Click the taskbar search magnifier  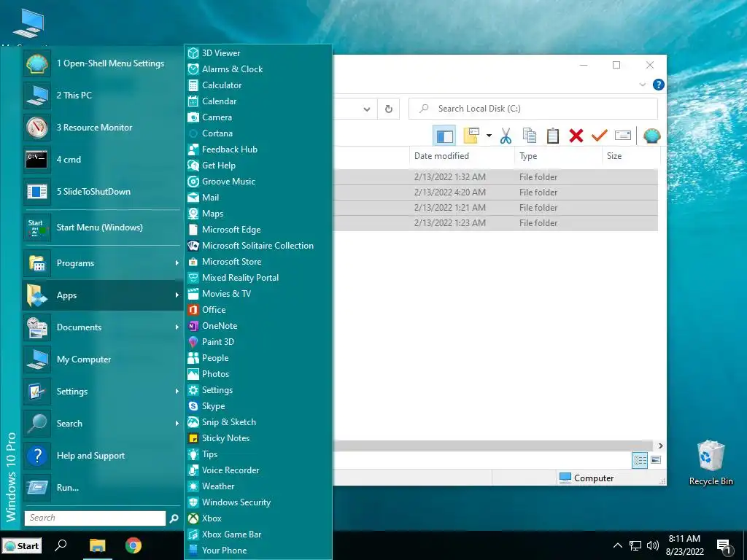coord(61,545)
